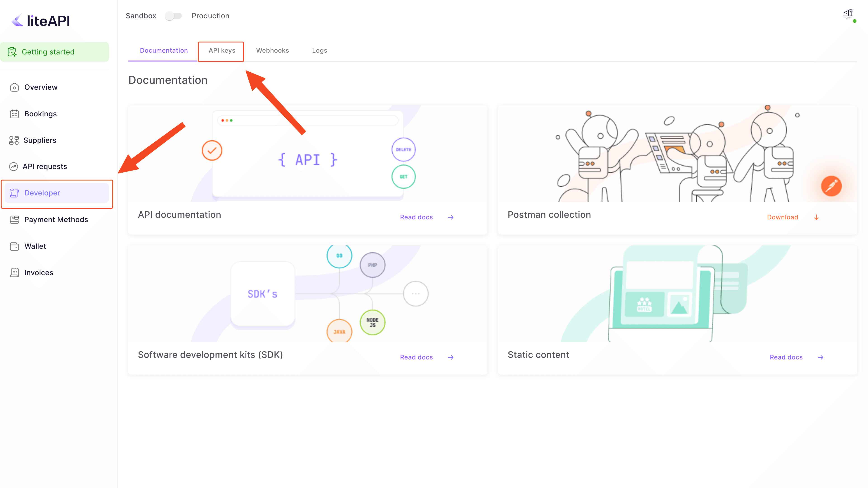This screenshot has width=868, height=488.
Task: Switch to the API keys tab
Action: [222, 51]
